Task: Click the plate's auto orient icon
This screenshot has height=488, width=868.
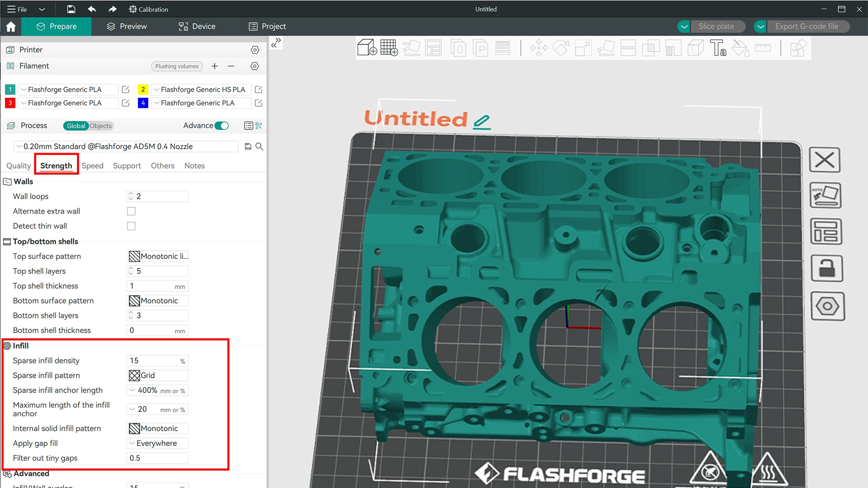Action: tap(825, 195)
